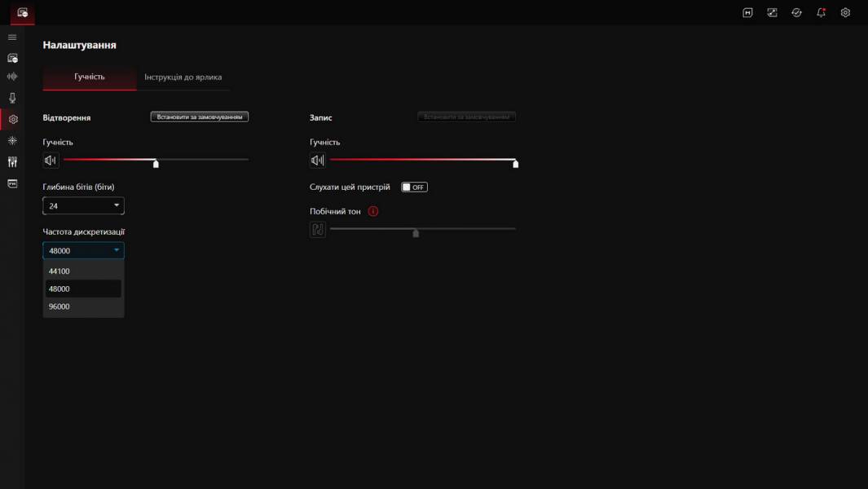Screen dimensions: 868x489
Task: Click the circular check icon in the top bar
Action: [x=796, y=13]
